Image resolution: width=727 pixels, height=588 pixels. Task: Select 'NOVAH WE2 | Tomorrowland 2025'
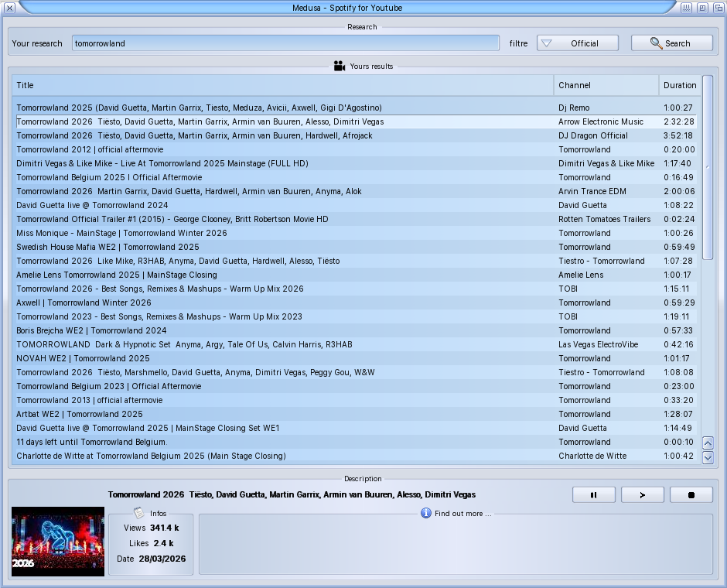pyautogui.click(x=356, y=358)
